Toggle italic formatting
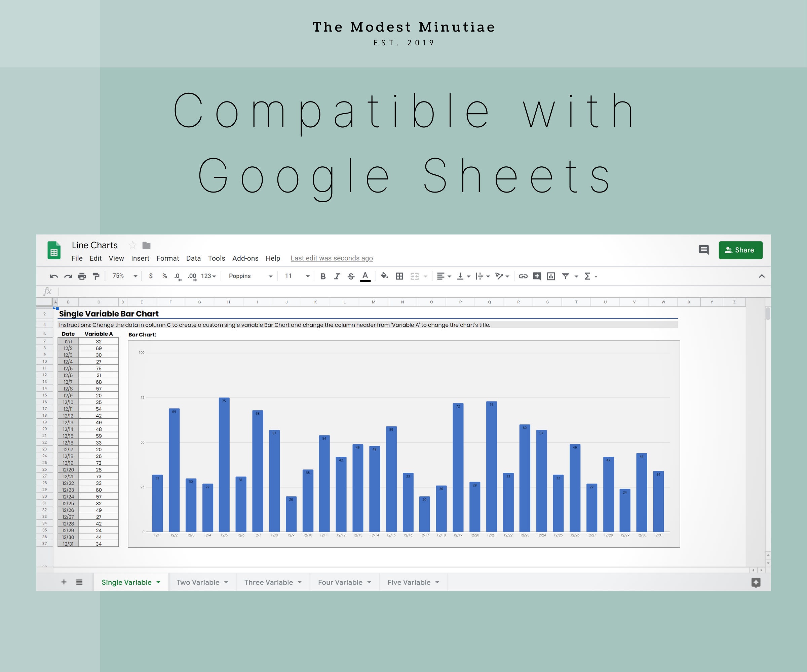The image size is (807, 672). point(337,276)
